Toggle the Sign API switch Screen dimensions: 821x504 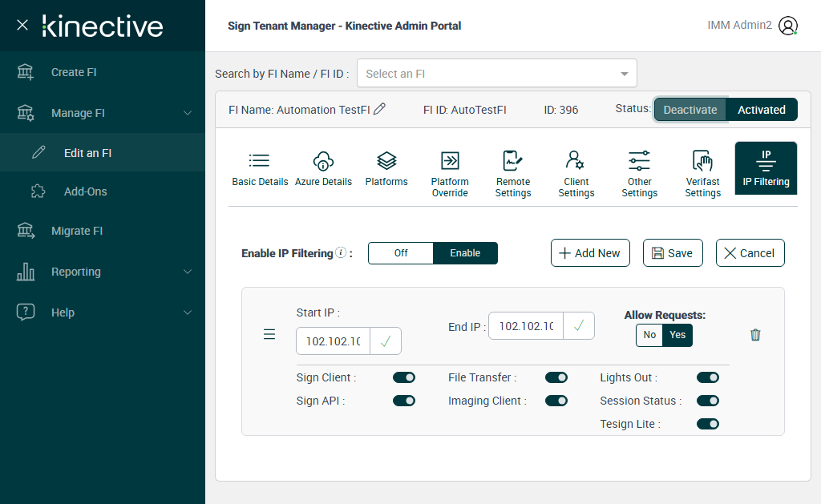click(404, 401)
